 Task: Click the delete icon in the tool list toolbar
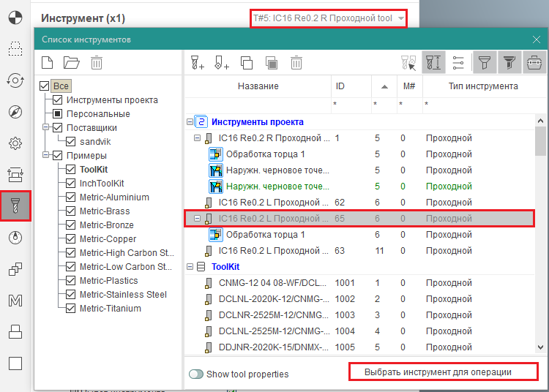click(296, 63)
